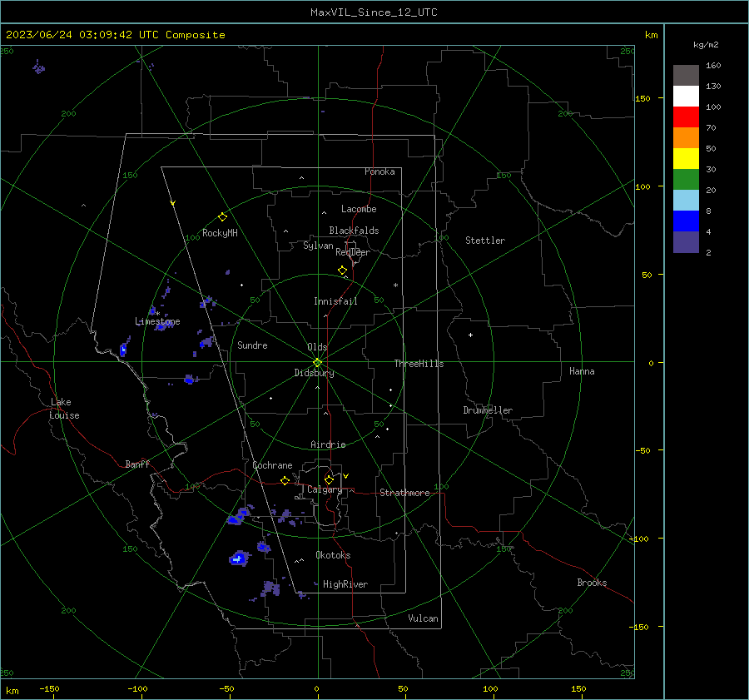The image size is (749, 700).
Task: Click the gray 160 legend swatch
Action: pyautogui.click(x=686, y=75)
